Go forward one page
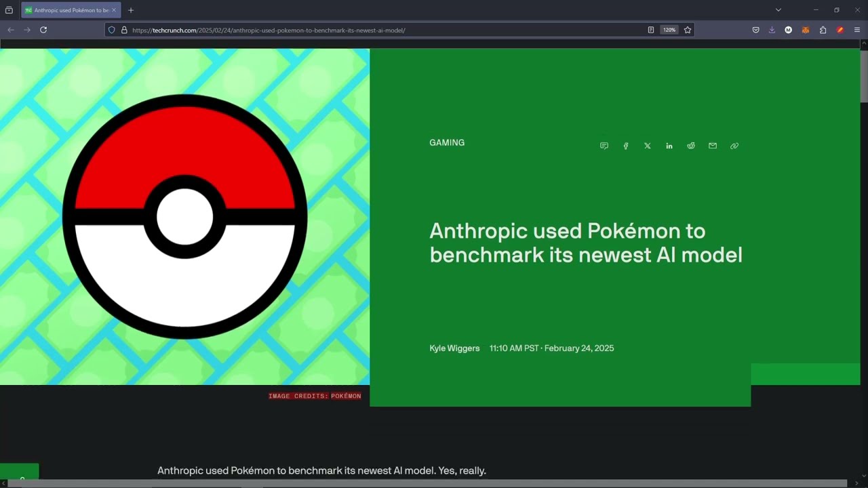The width and height of the screenshot is (868, 488). 27,30
